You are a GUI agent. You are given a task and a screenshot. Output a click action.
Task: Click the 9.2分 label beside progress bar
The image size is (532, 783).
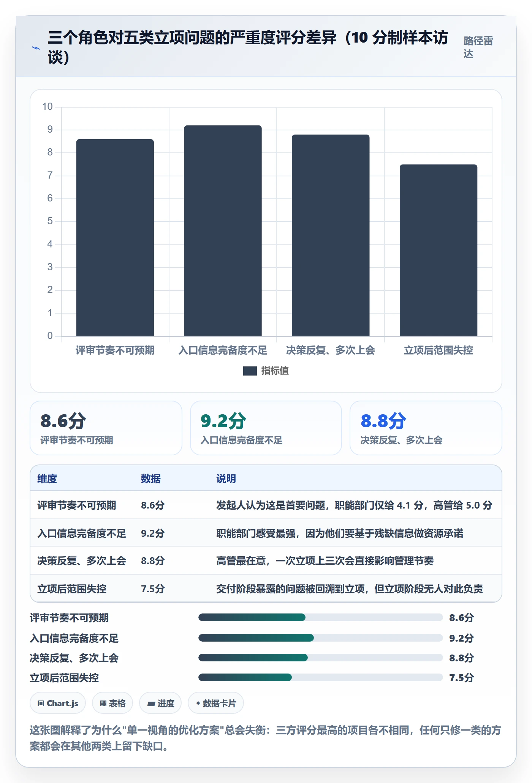coord(461,638)
